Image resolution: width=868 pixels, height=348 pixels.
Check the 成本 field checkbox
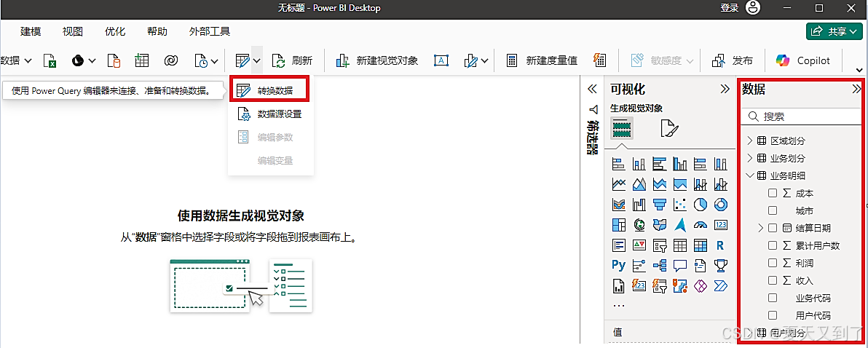773,193
